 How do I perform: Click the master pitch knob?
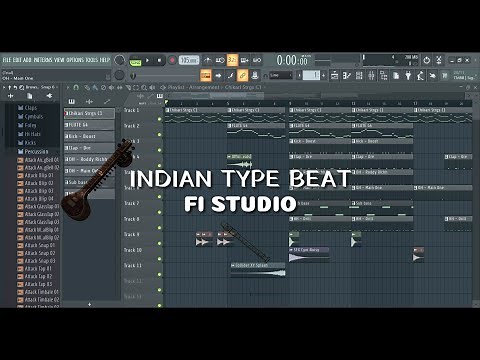(119, 75)
